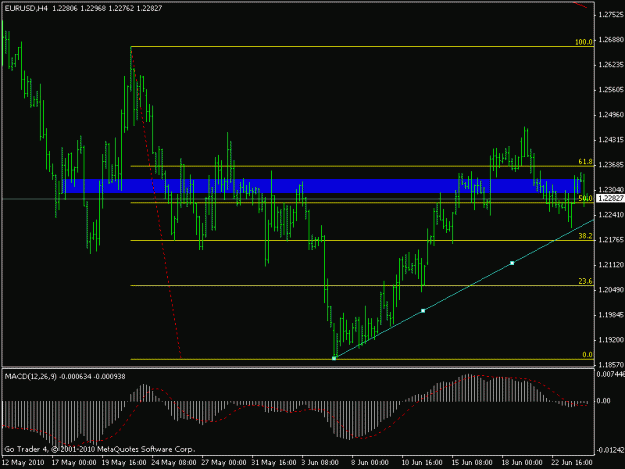The height and width of the screenshot is (469, 625).
Task: Click the 22 Jun 16:00 date label
Action: 573,463
